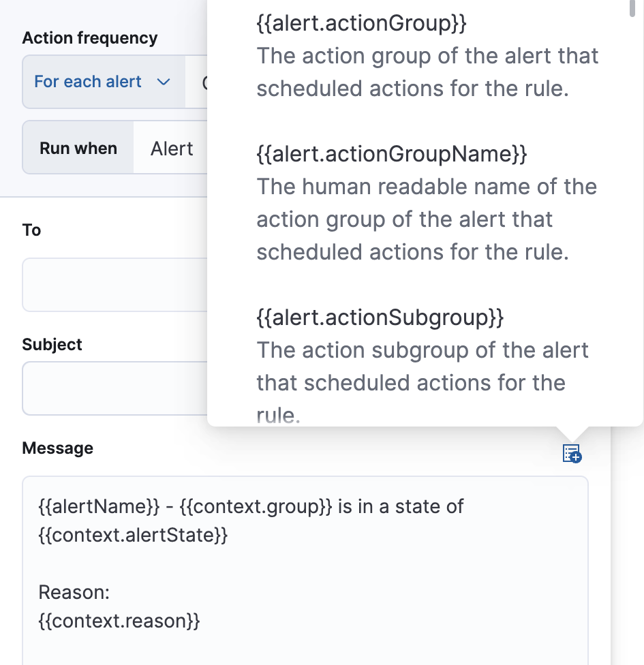This screenshot has height=665, width=644.
Task: Click the To field label
Action: [31, 230]
